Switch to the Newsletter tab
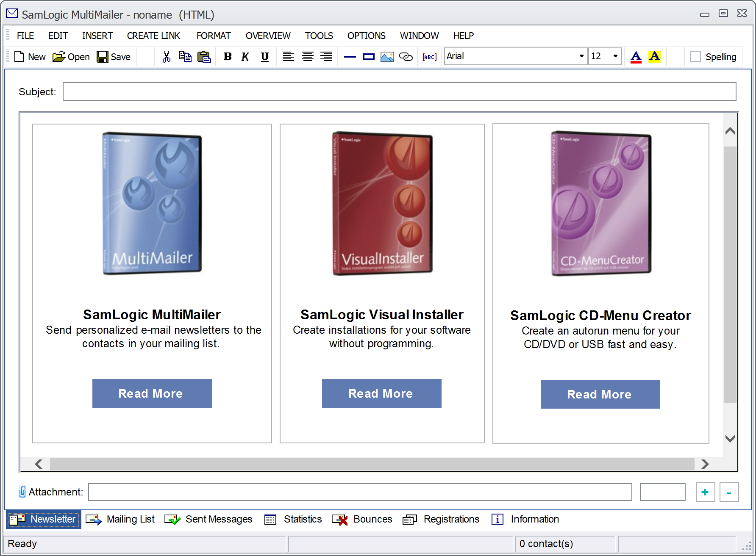The height and width of the screenshot is (556, 756). [43, 519]
